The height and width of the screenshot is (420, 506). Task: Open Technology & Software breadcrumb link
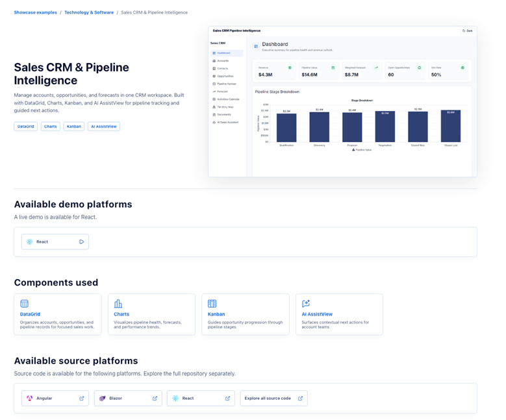tap(89, 12)
